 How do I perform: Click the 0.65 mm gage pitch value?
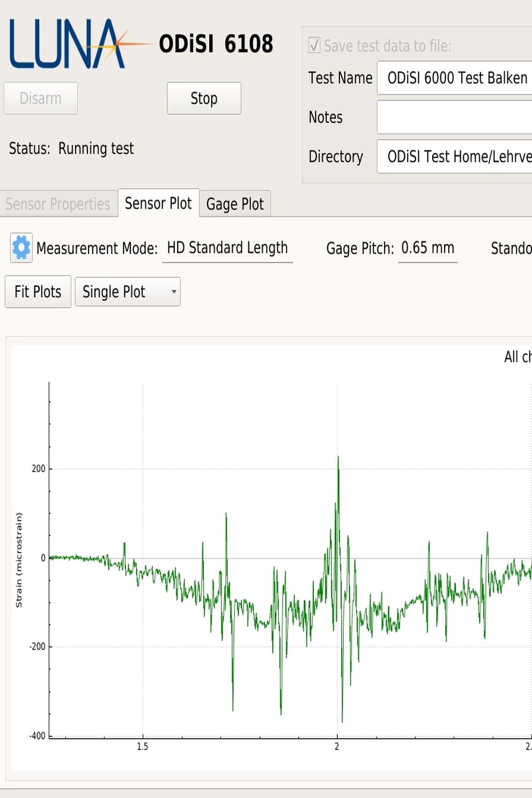[x=428, y=248]
